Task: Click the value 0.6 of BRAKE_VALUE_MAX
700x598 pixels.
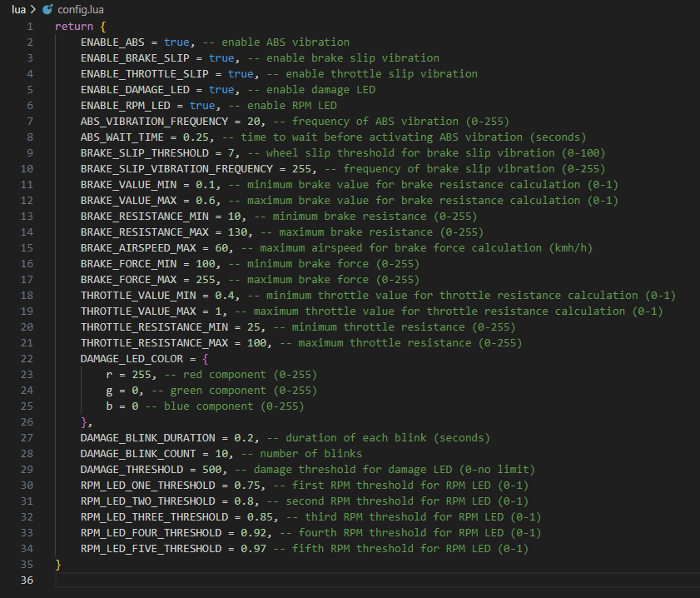Action: coord(206,201)
